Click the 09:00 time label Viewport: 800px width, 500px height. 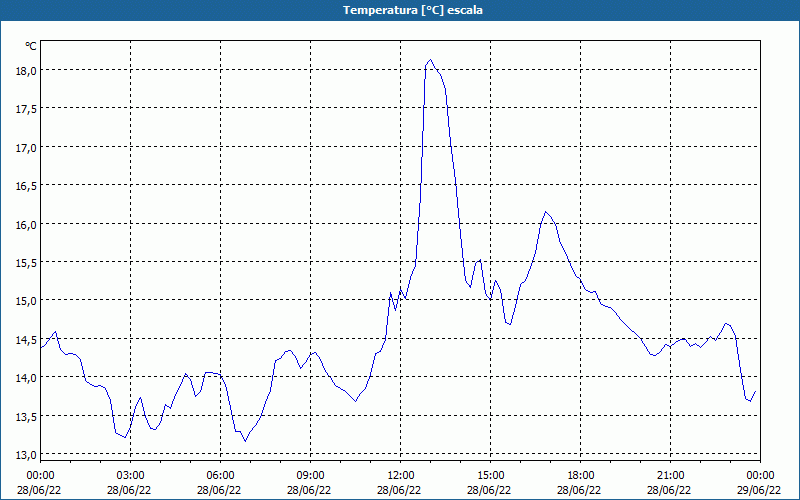[310, 476]
